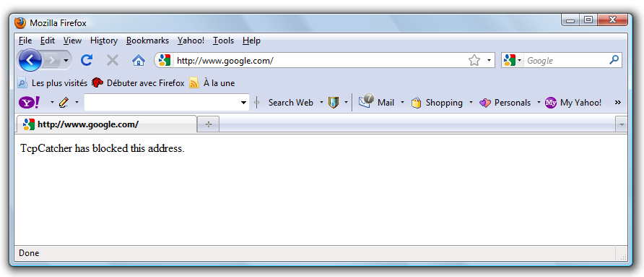Open the À la une feed bookmark

point(219,82)
